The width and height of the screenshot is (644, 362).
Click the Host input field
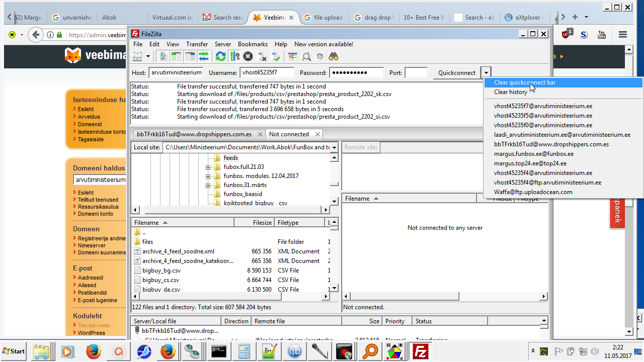click(x=176, y=73)
